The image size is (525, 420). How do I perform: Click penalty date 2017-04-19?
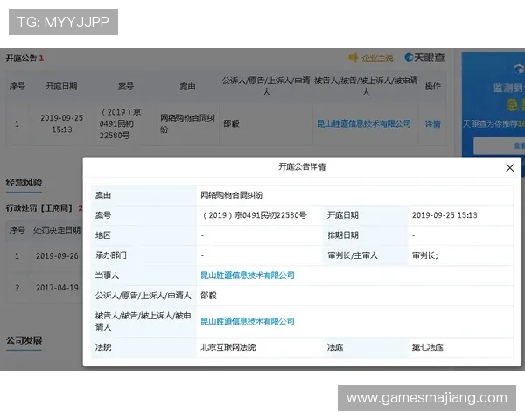[x=57, y=288]
